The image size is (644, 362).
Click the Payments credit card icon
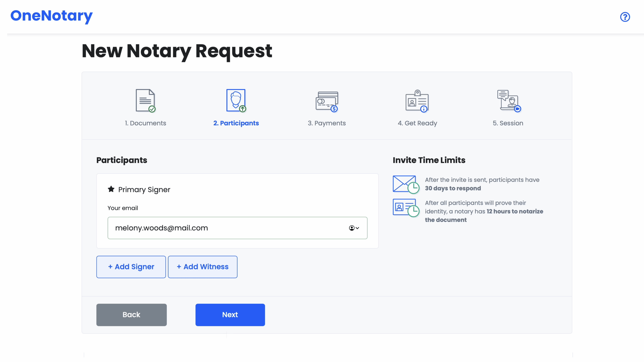coord(327,101)
